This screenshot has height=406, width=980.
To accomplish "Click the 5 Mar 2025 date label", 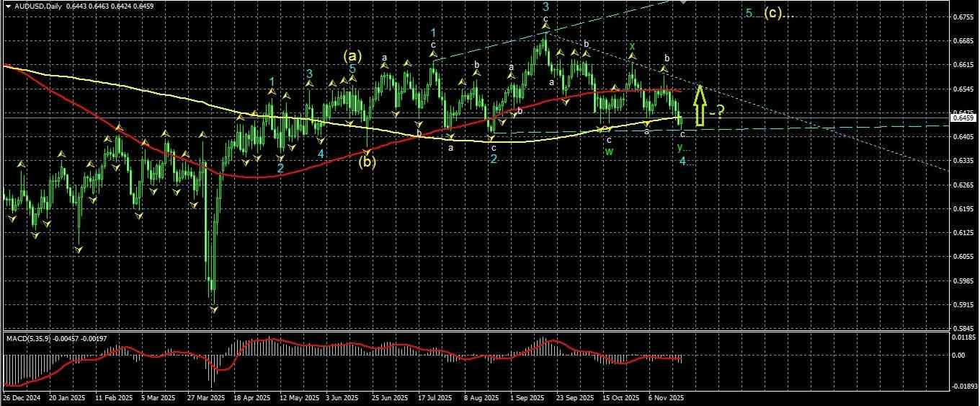I will (159, 397).
